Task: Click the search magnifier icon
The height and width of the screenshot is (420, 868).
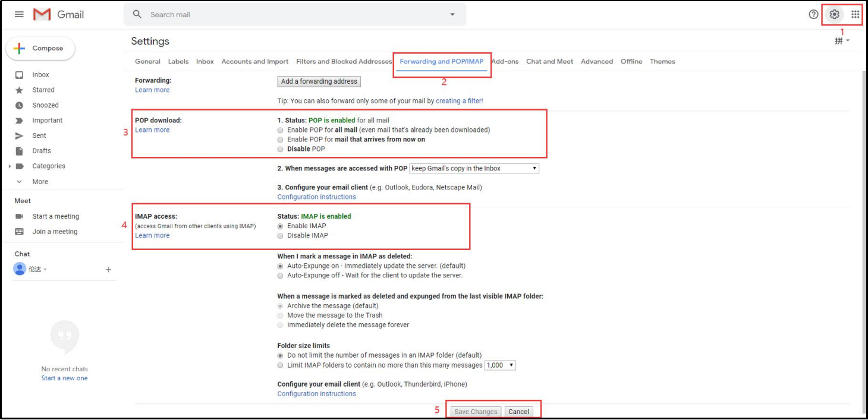Action: click(137, 14)
